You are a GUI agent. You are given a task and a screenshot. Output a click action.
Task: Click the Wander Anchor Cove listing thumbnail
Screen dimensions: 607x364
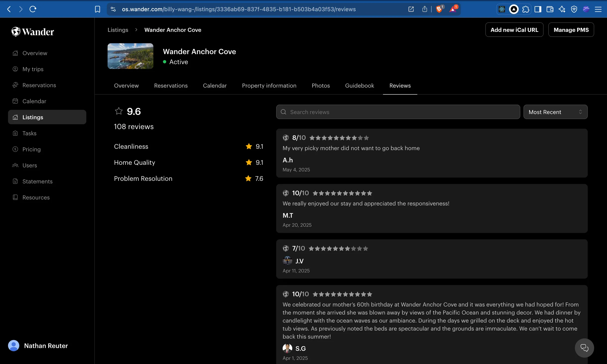tap(130, 56)
